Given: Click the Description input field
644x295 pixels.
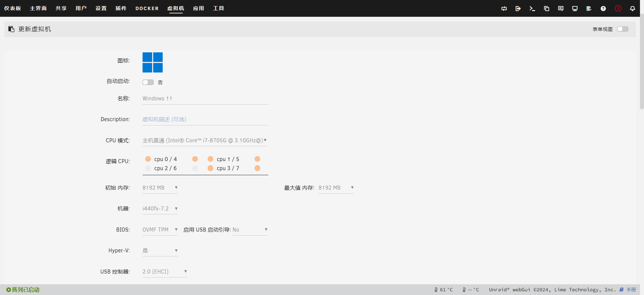Looking at the screenshot, I should click(205, 119).
